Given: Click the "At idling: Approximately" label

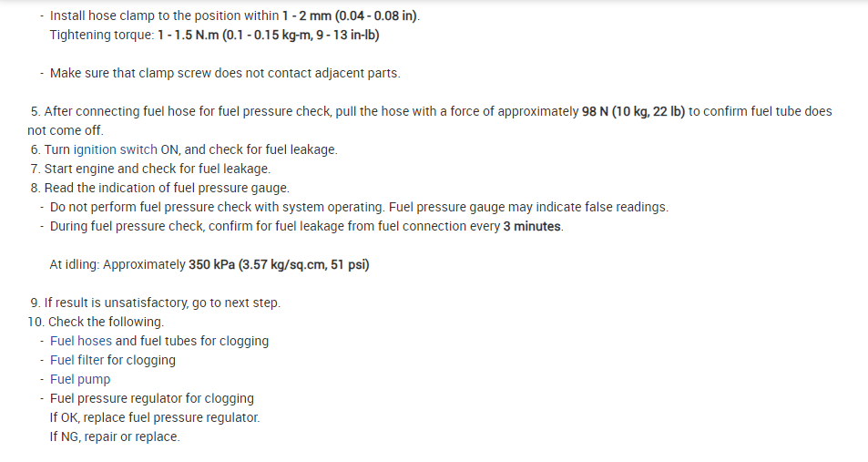Looking at the screenshot, I should 117,264.
